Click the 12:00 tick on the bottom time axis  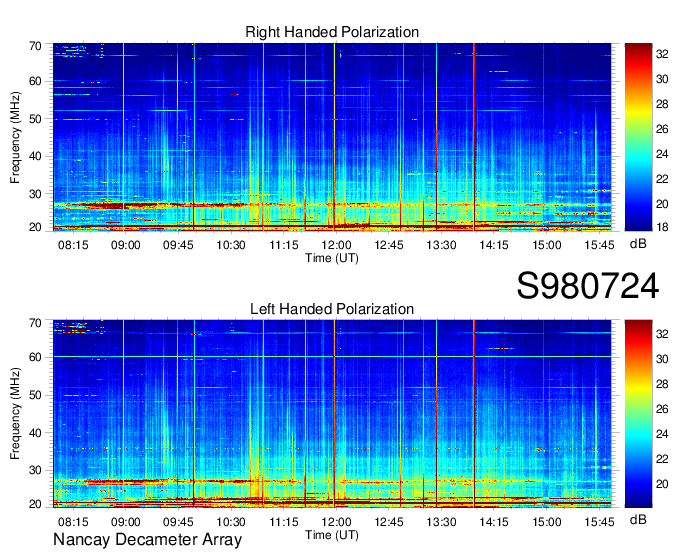[336, 522]
